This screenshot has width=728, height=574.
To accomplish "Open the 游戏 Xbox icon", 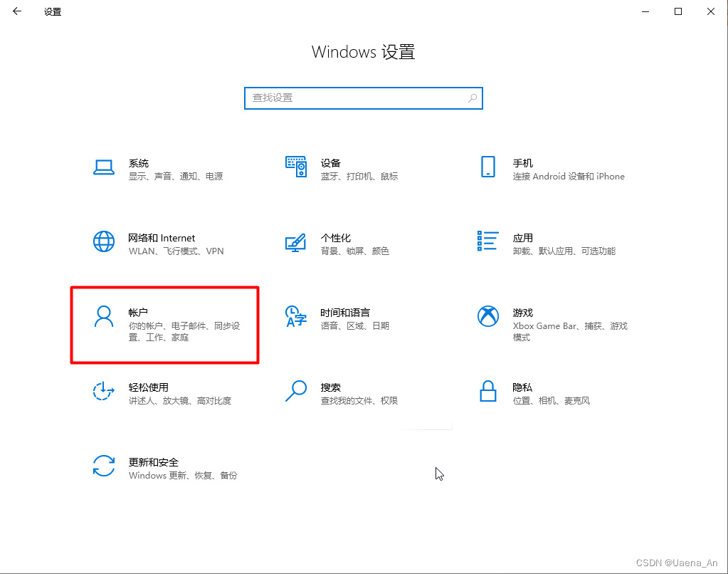I will pos(488,316).
